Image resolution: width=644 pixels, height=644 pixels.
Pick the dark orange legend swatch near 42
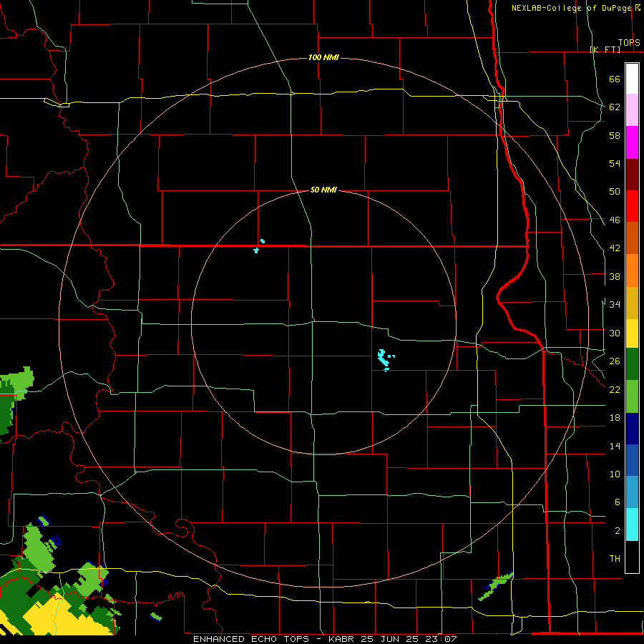point(632,238)
